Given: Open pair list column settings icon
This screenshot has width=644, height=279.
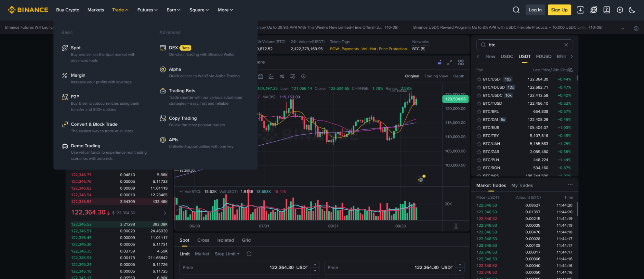Looking at the screenshot, I should click(570, 70).
